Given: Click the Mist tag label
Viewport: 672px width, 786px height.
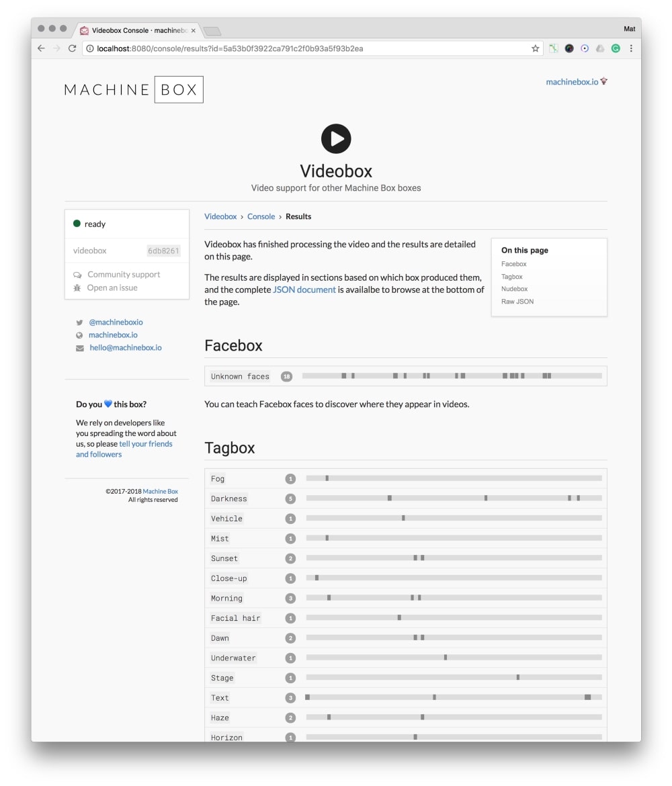Looking at the screenshot, I should 220,538.
